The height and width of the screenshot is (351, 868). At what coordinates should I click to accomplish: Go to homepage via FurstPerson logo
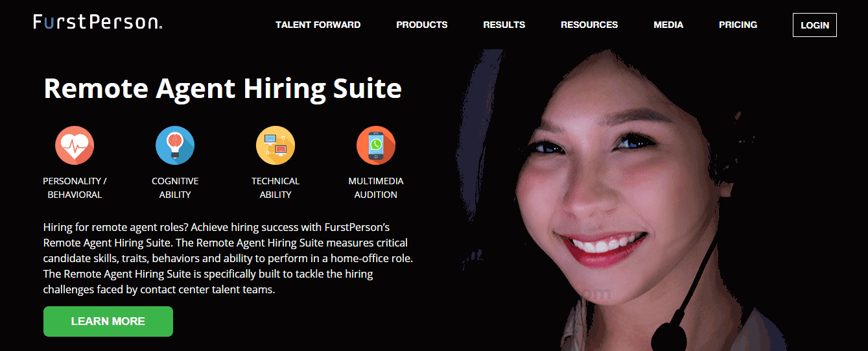[98, 22]
